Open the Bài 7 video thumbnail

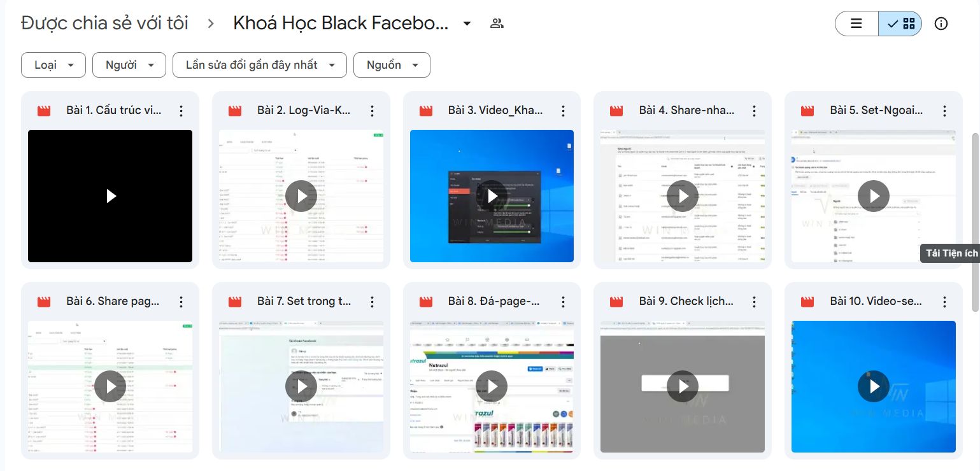point(301,386)
